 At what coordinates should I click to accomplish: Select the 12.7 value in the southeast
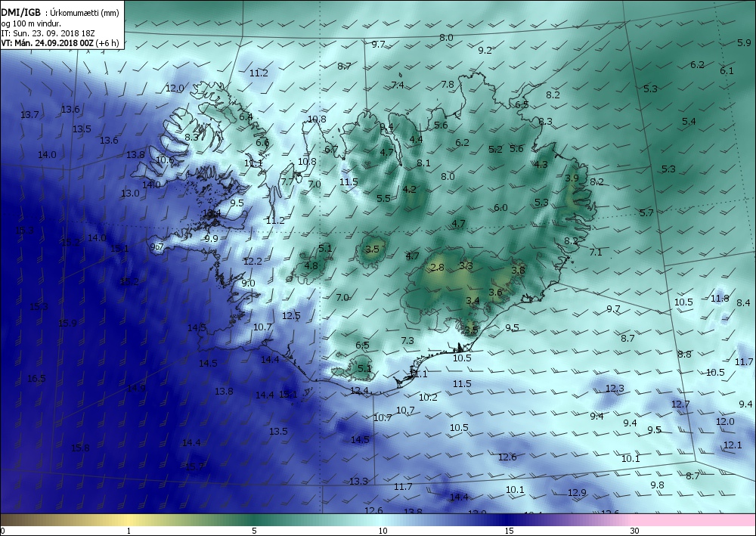[x=680, y=404]
